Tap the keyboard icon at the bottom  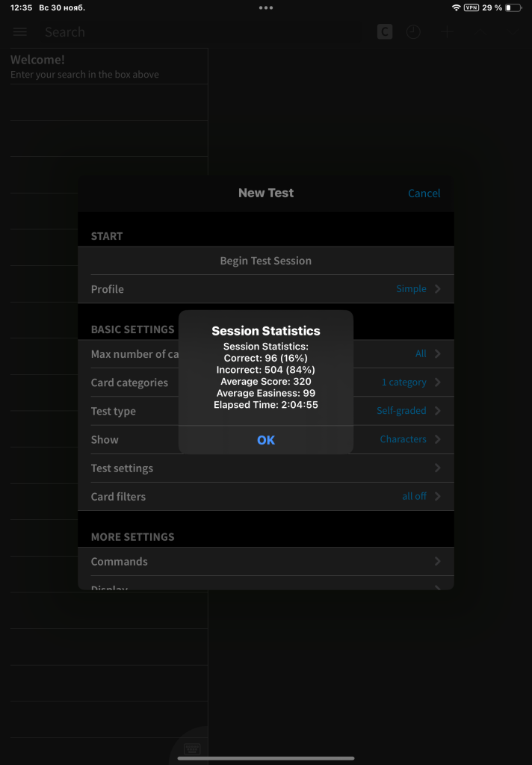coord(192,749)
